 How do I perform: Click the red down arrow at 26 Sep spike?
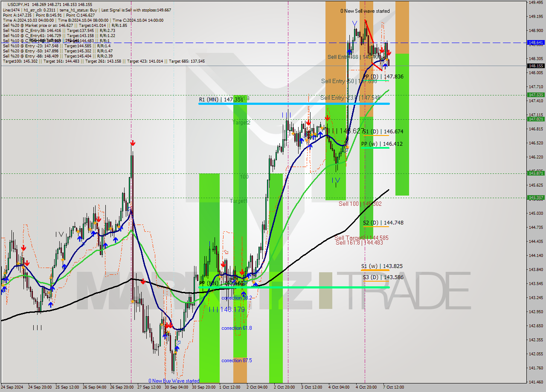[x=133, y=143]
